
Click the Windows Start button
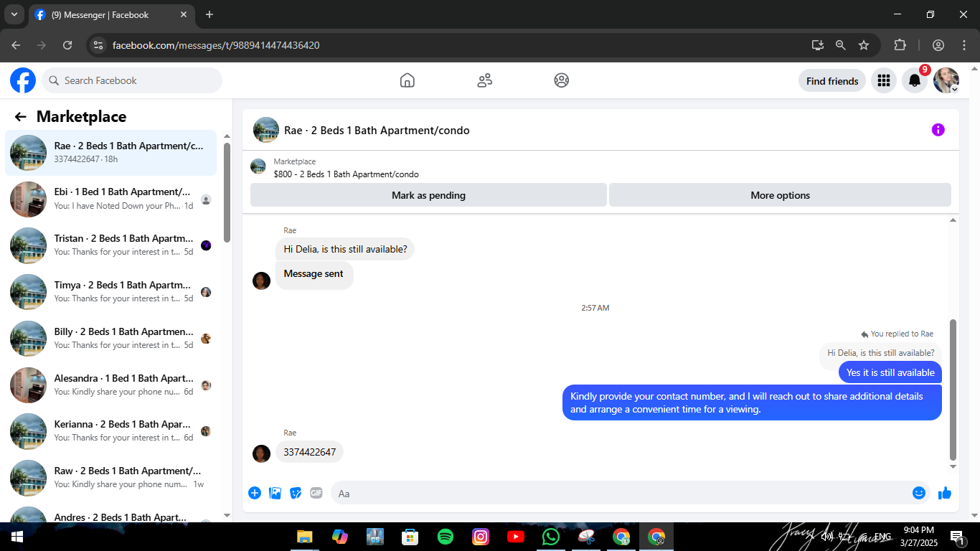click(17, 537)
